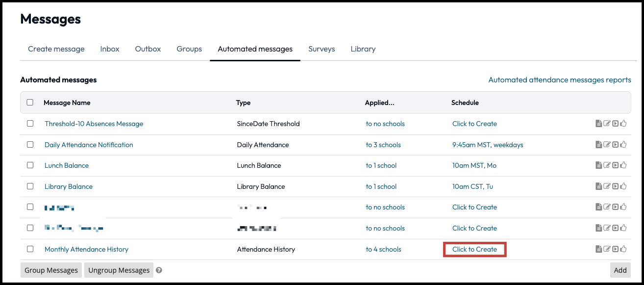Toggle the select-all checkbox in table header
The height and width of the screenshot is (285, 644).
(30, 103)
